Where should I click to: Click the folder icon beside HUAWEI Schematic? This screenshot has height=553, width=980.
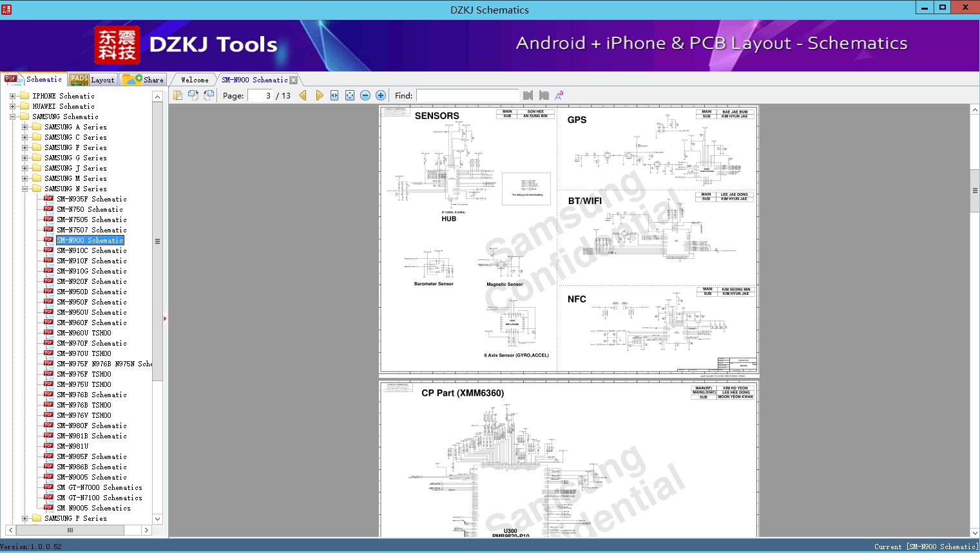point(24,106)
